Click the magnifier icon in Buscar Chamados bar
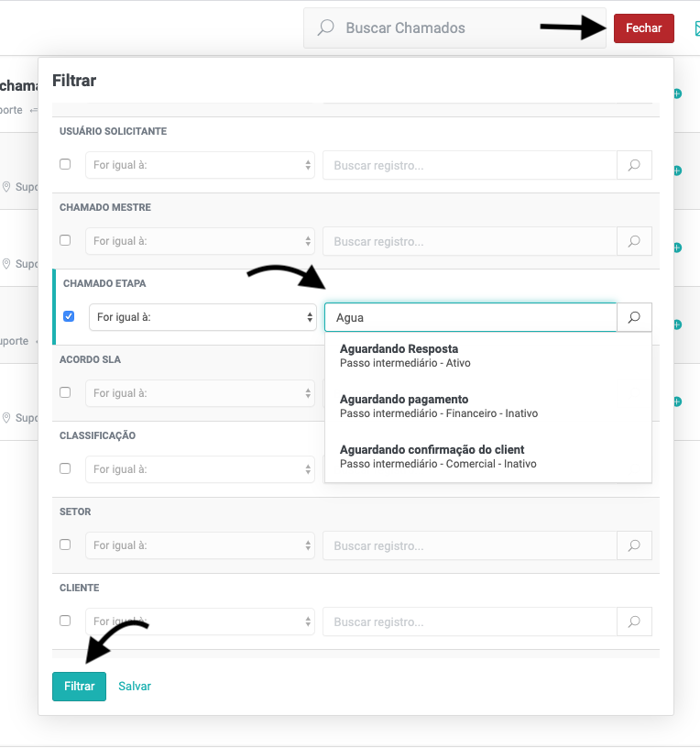 click(x=325, y=28)
